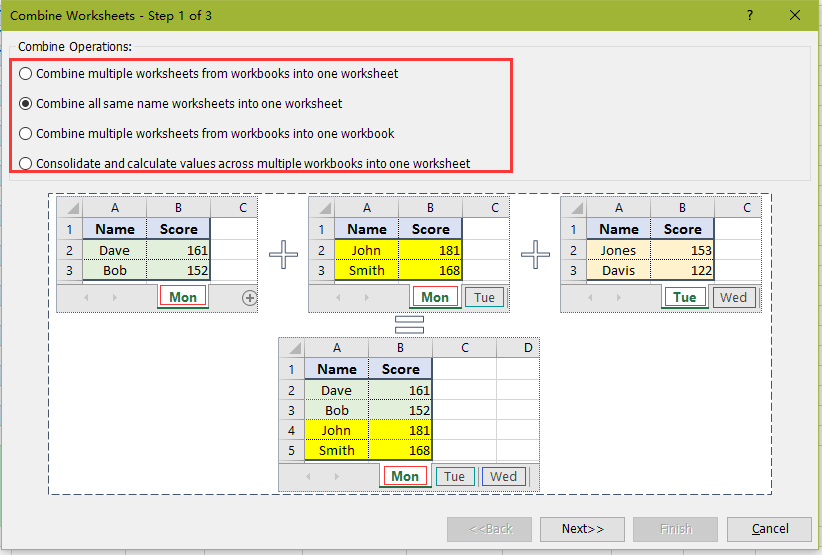Close the Combine Worksheets dialog

coord(795,15)
